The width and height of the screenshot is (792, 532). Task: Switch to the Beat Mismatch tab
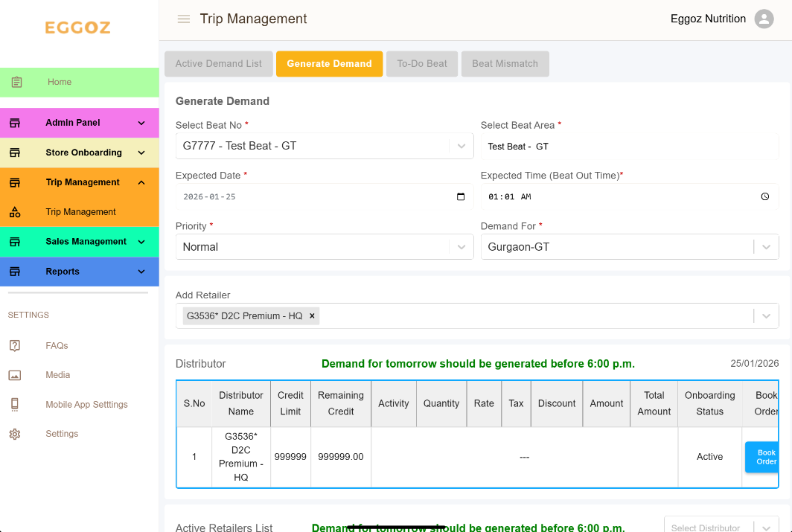(x=505, y=64)
